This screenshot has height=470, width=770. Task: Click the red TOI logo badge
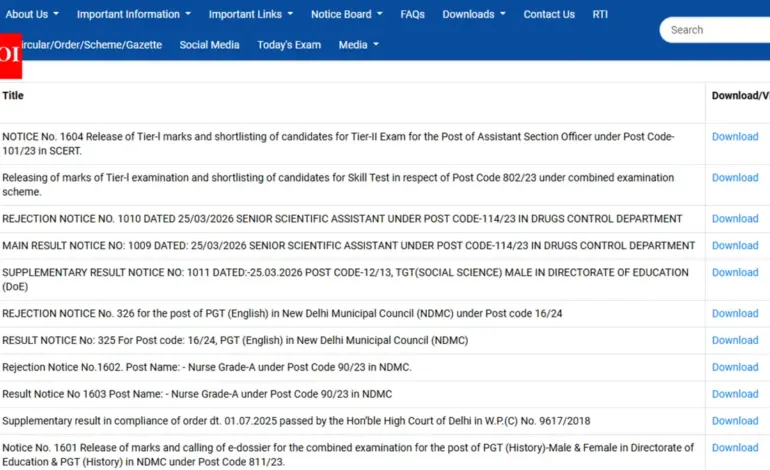(x=11, y=55)
